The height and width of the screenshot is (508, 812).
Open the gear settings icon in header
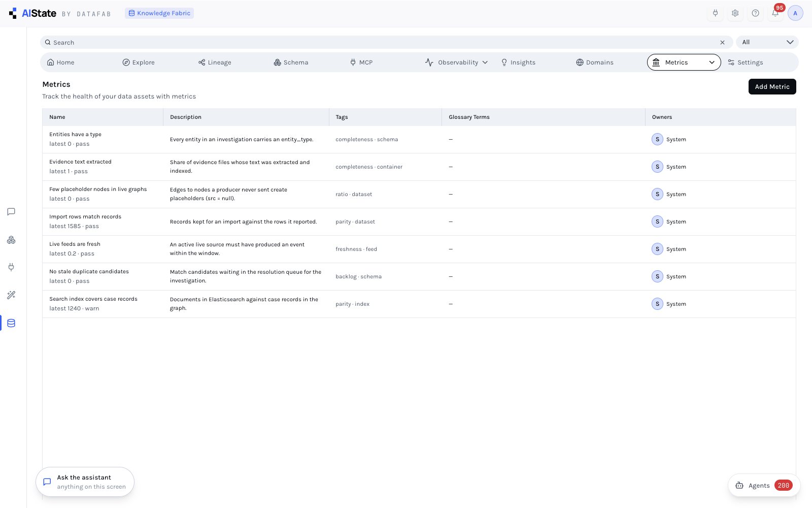[735, 13]
